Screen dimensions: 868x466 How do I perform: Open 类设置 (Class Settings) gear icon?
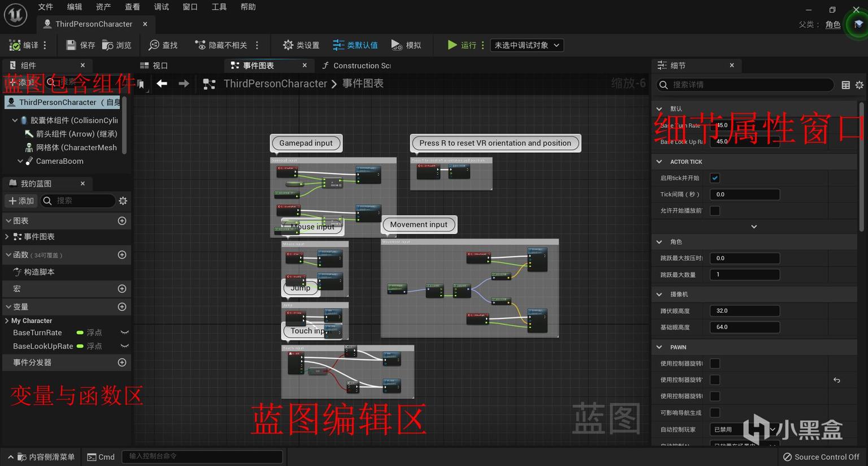288,45
